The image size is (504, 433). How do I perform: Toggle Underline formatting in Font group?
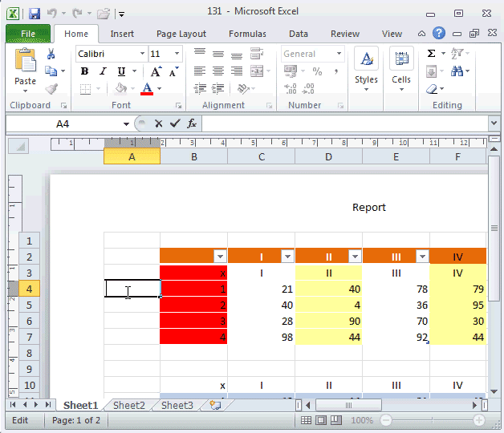116,71
